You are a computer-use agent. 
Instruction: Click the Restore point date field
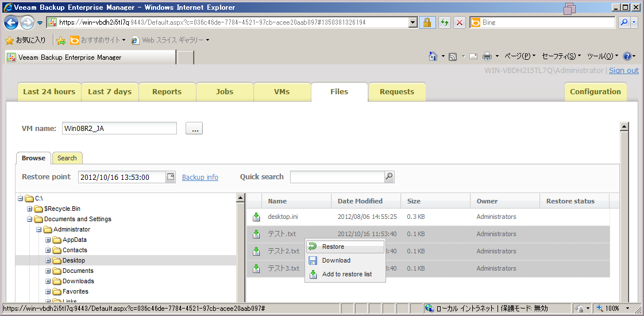coord(122,177)
